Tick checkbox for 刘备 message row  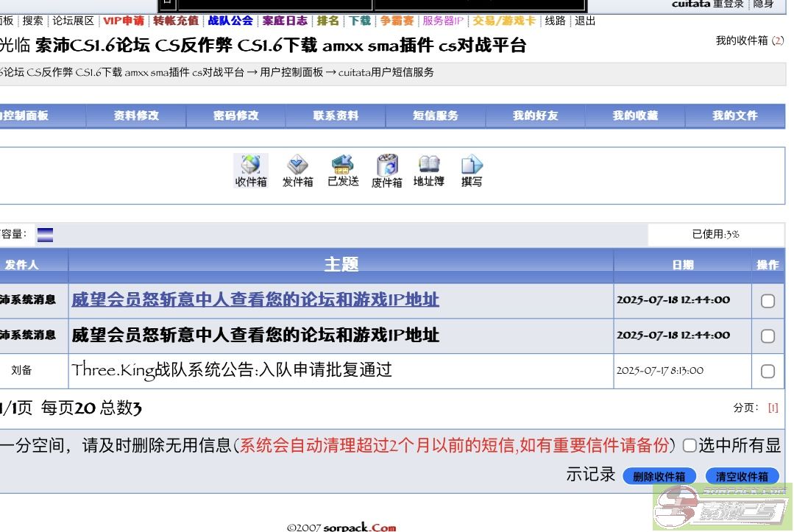point(768,372)
